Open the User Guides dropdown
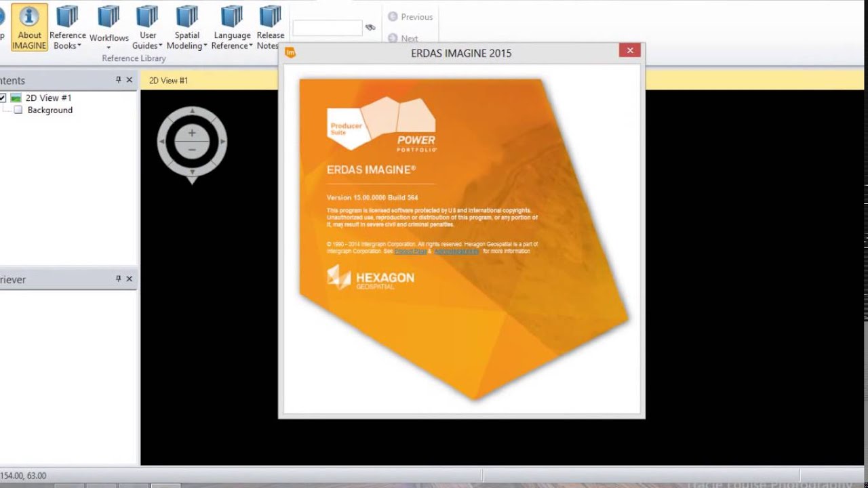The image size is (868, 488). click(x=147, y=27)
